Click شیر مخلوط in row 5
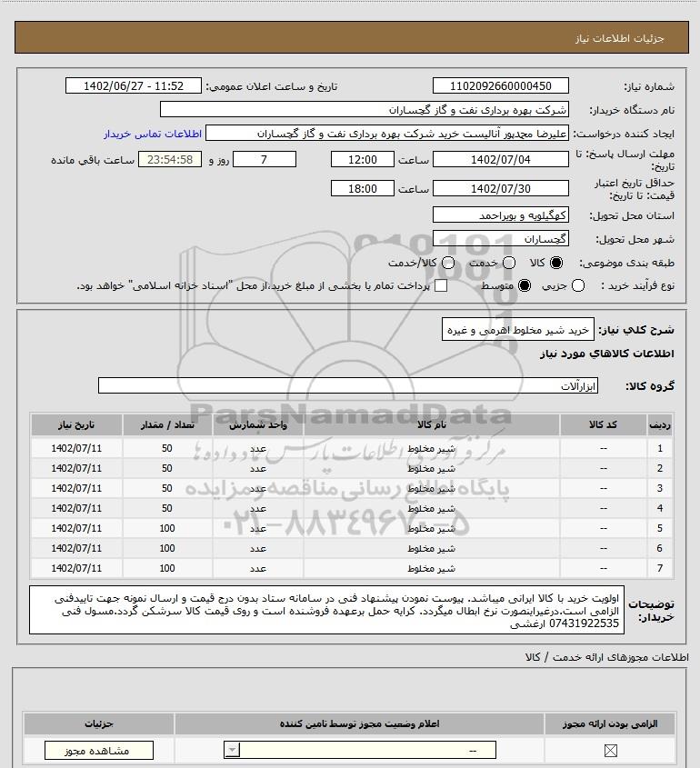 pos(432,528)
